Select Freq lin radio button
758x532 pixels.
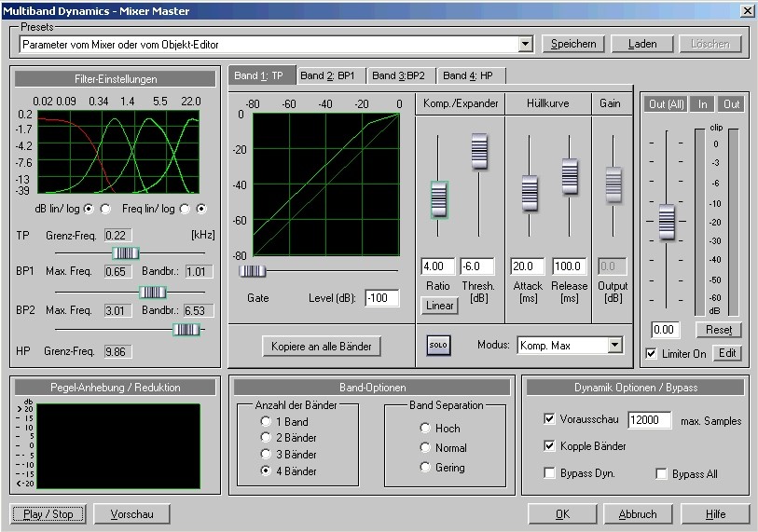[x=185, y=209]
